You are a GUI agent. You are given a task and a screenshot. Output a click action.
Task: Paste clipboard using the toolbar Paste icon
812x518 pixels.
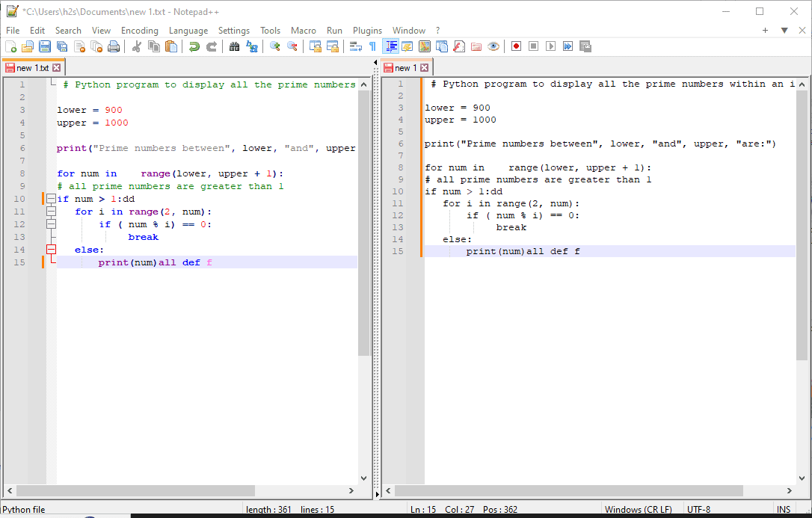pos(171,46)
